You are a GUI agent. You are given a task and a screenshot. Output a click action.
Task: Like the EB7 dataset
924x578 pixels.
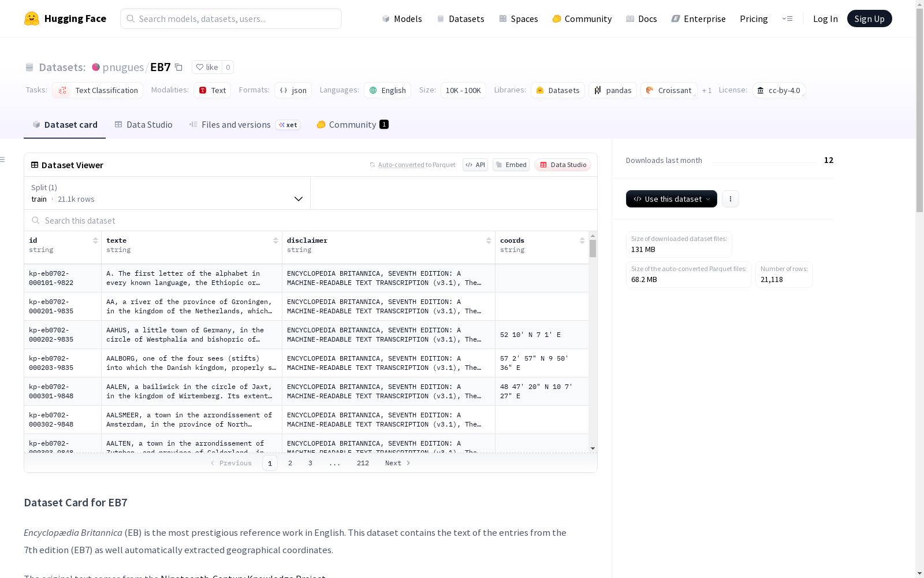point(207,67)
